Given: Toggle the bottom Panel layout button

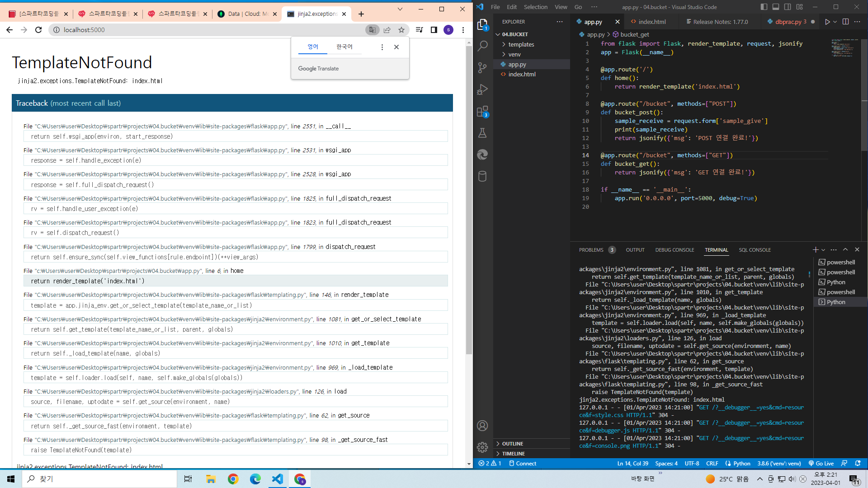Looking at the screenshot, I should click(776, 7).
